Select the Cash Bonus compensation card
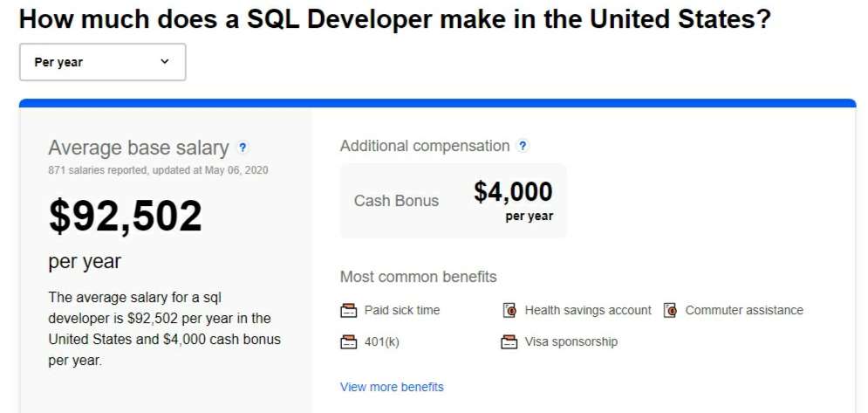 coord(454,201)
